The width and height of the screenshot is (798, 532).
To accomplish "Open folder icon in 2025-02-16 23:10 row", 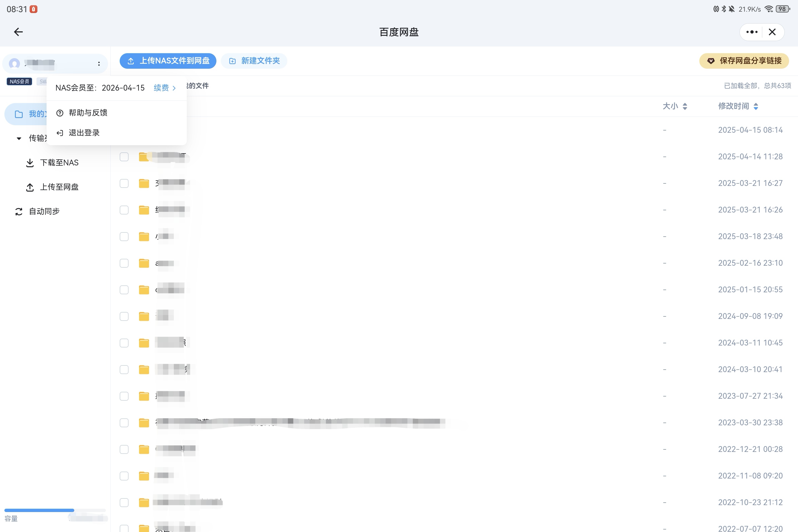I will [x=144, y=263].
